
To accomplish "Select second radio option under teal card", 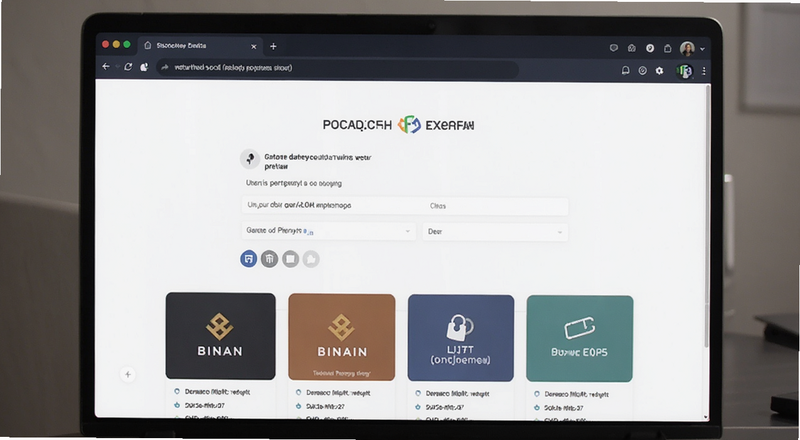I will [537, 408].
